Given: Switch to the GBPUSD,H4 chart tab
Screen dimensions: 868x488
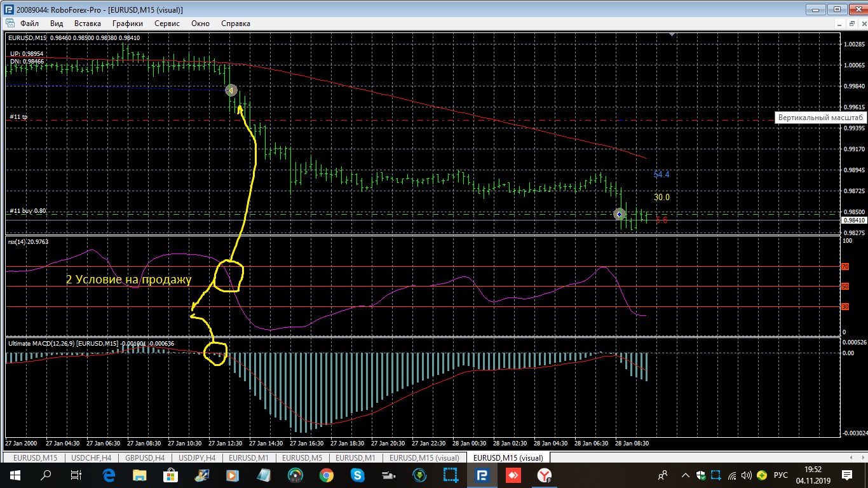Looking at the screenshot, I should pos(146,457).
